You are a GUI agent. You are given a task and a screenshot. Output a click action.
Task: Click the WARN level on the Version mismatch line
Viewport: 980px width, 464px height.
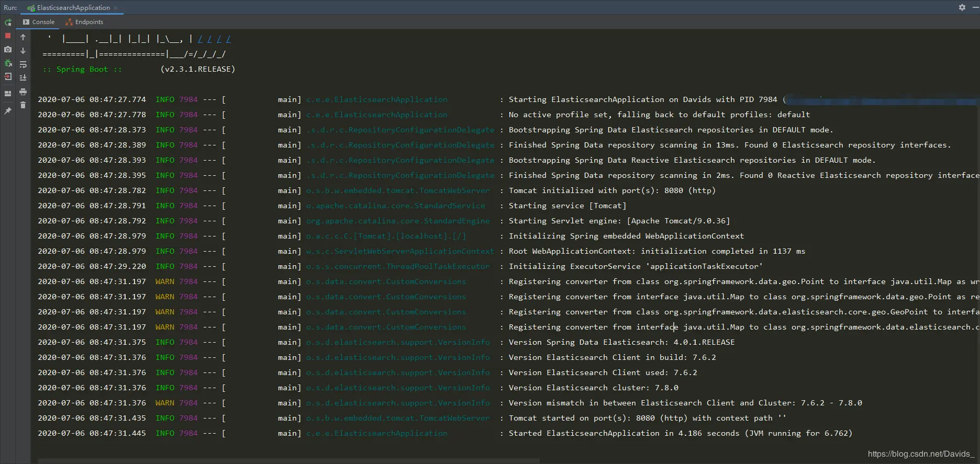[x=165, y=403]
